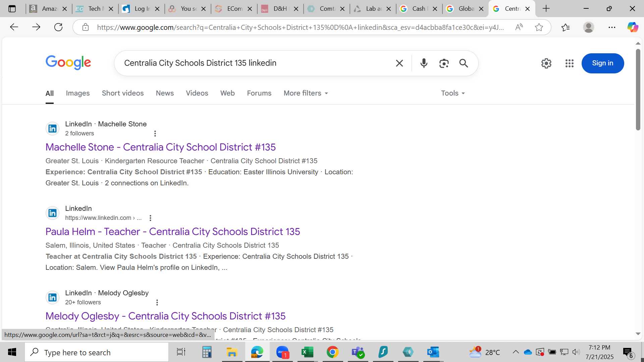Switch to the News tab

click(165, 93)
